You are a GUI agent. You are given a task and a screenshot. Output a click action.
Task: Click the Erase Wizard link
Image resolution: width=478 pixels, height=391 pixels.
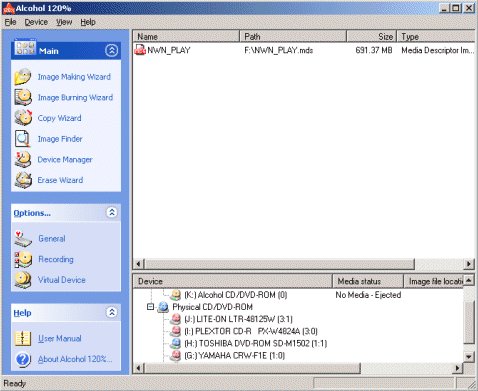click(60, 180)
